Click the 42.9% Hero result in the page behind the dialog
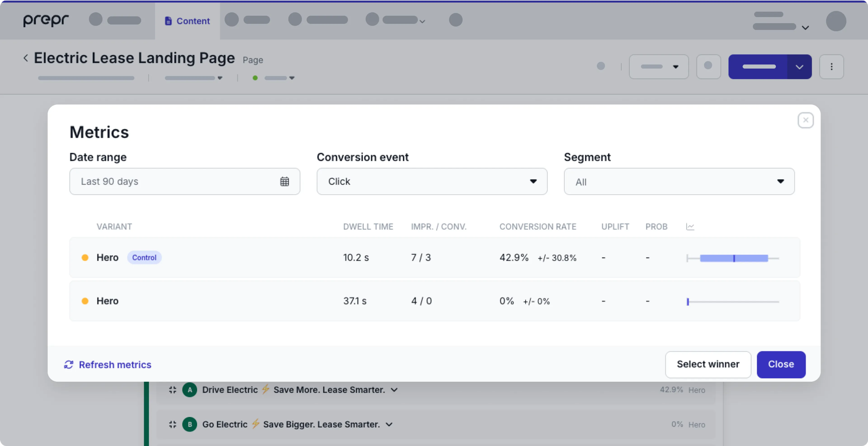Image resolution: width=868 pixels, height=446 pixels. tap(682, 390)
